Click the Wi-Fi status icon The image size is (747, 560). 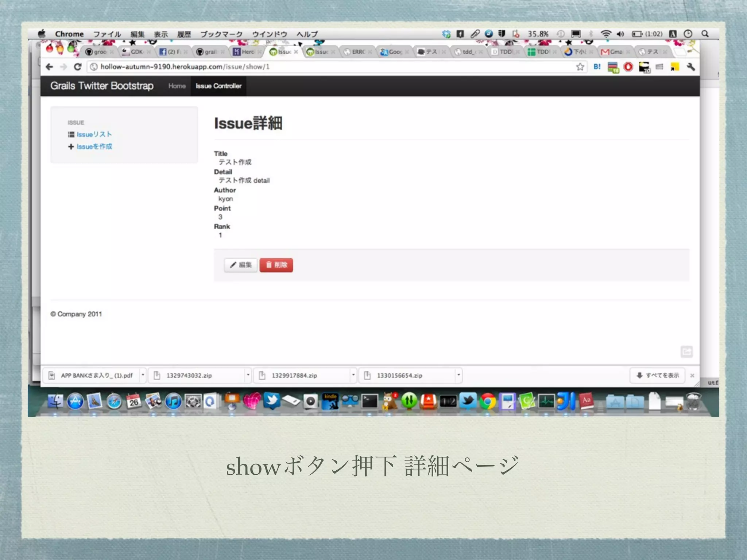point(605,34)
